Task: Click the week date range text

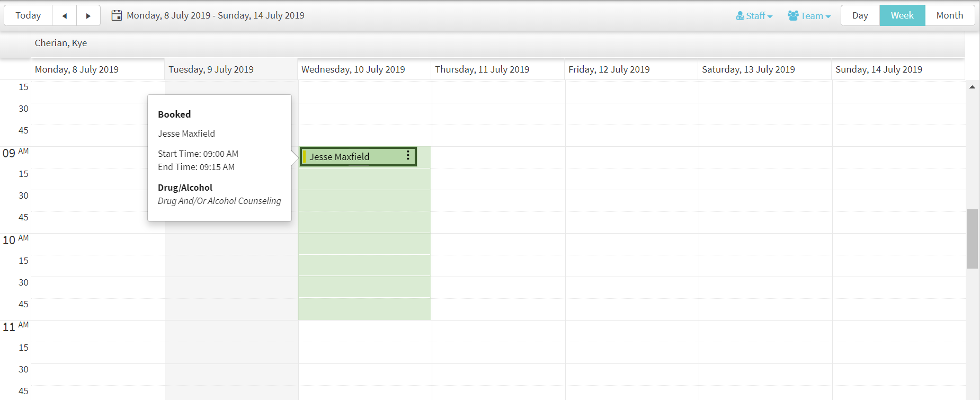Action: 216,15
